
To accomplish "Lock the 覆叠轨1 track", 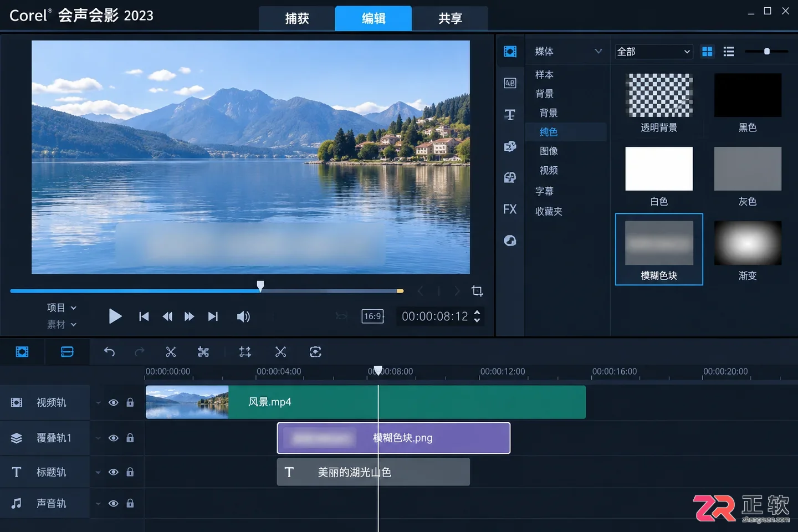I will [130, 438].
